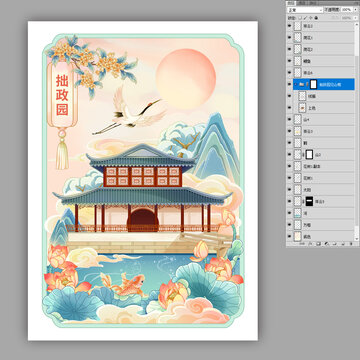Open the blend mode dropdown
The width and height of the screenshot is (360, 360).
pos(305,10)
